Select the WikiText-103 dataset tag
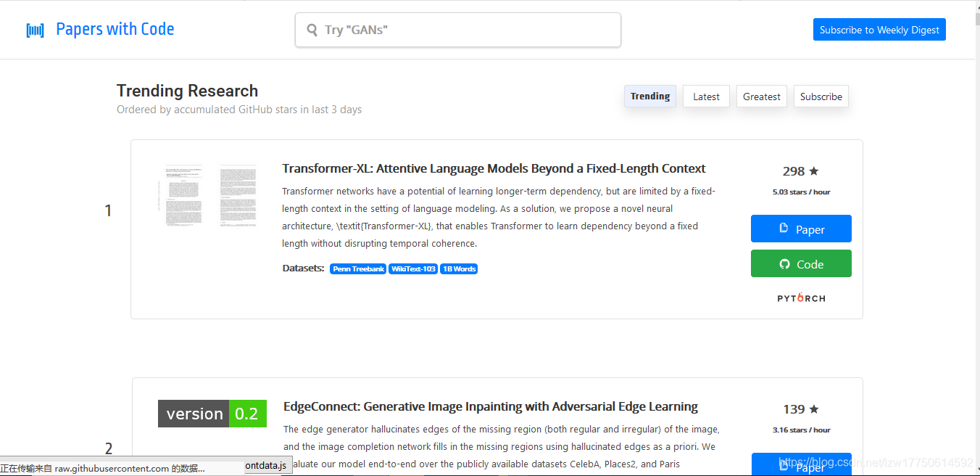Viewport: 980px width, 476px height. click(x=413, y=269)
